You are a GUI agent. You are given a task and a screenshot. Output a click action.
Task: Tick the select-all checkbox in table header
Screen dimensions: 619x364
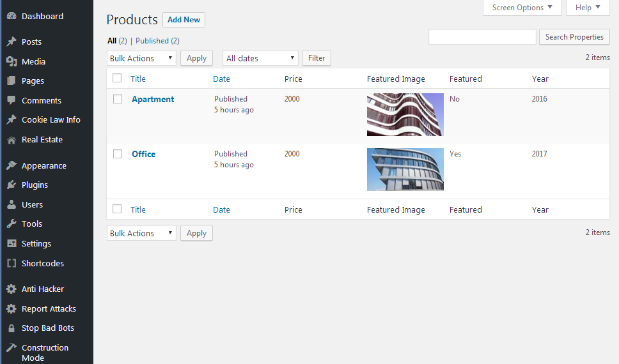[x=117, y=78]
